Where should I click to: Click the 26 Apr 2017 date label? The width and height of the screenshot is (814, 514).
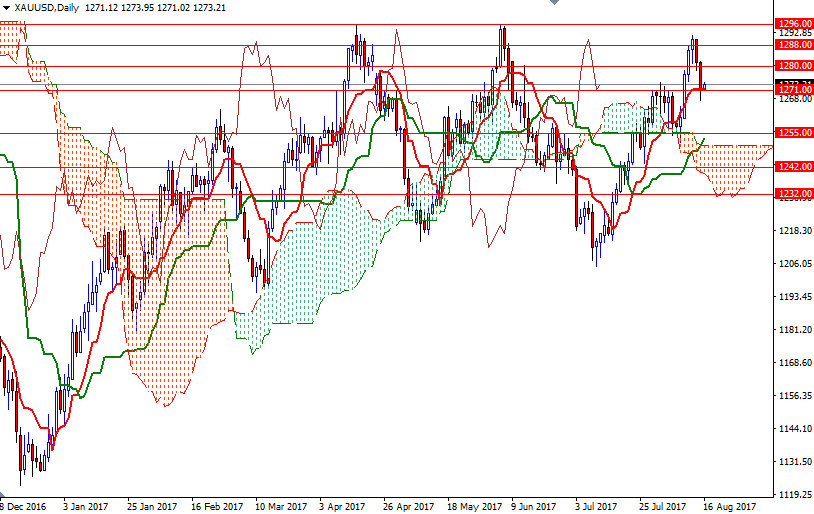tap(410, 506)
